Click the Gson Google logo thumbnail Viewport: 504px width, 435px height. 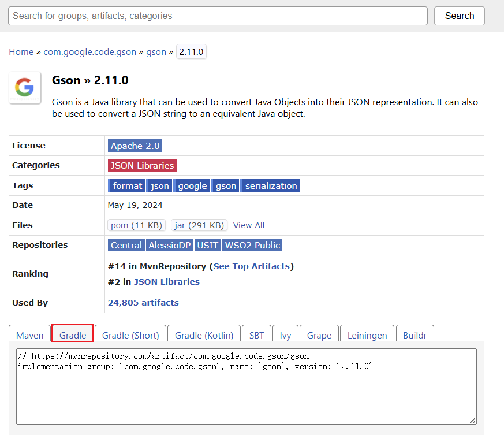pyautogui.click(x=25, y=87)
